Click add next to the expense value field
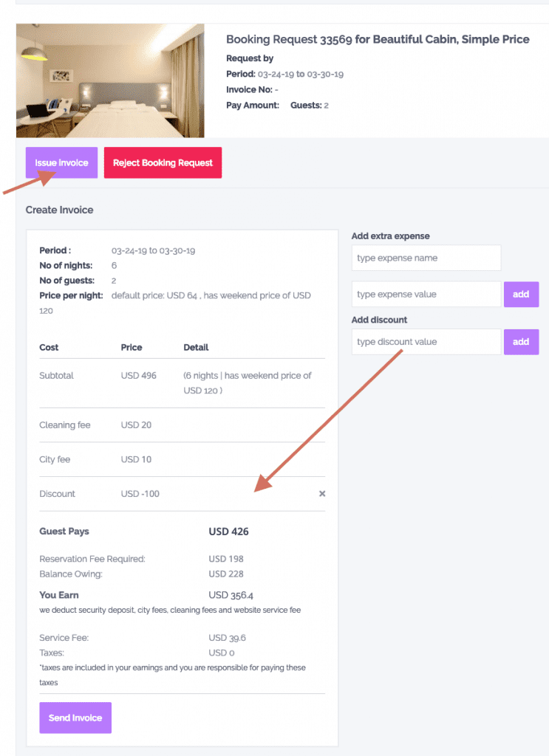This screenshot has height=756, width=549. 521,294
